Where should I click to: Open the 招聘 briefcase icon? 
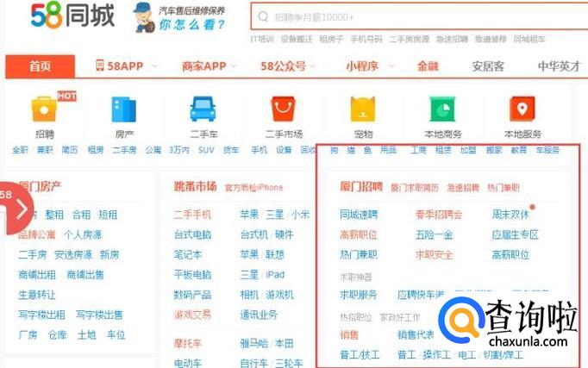44,109
